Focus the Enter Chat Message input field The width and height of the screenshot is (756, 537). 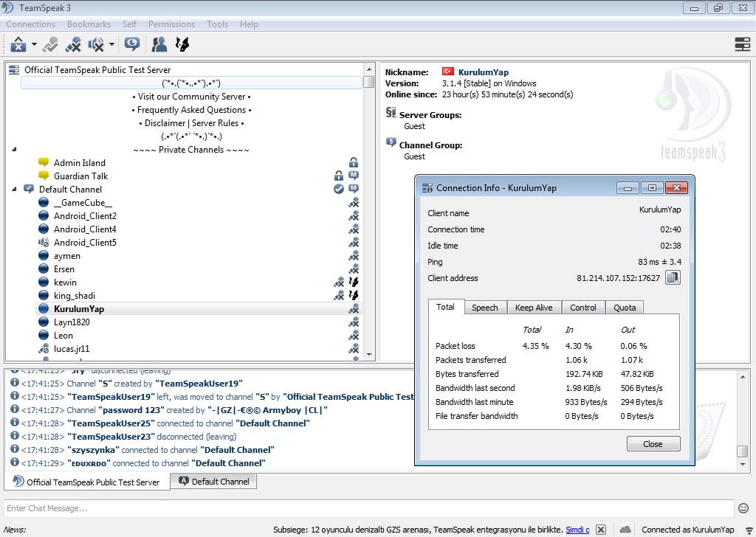click(369, 508)
